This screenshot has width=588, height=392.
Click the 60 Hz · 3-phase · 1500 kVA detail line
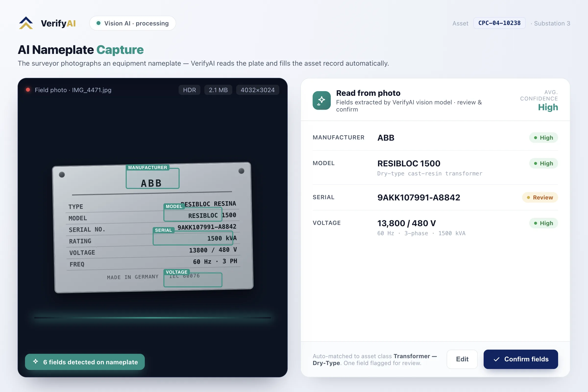(421, 233)
